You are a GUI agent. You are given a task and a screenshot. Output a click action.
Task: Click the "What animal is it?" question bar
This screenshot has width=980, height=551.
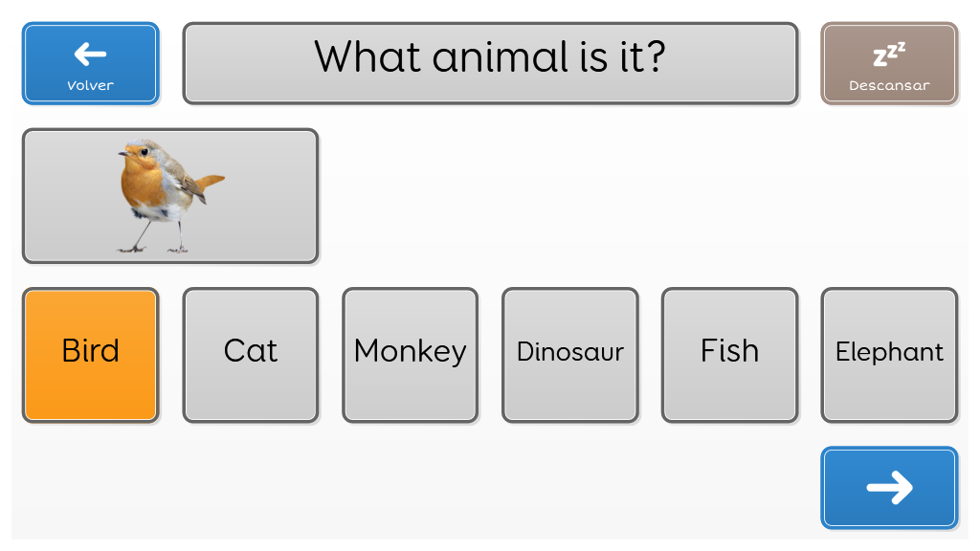(491, 63)
